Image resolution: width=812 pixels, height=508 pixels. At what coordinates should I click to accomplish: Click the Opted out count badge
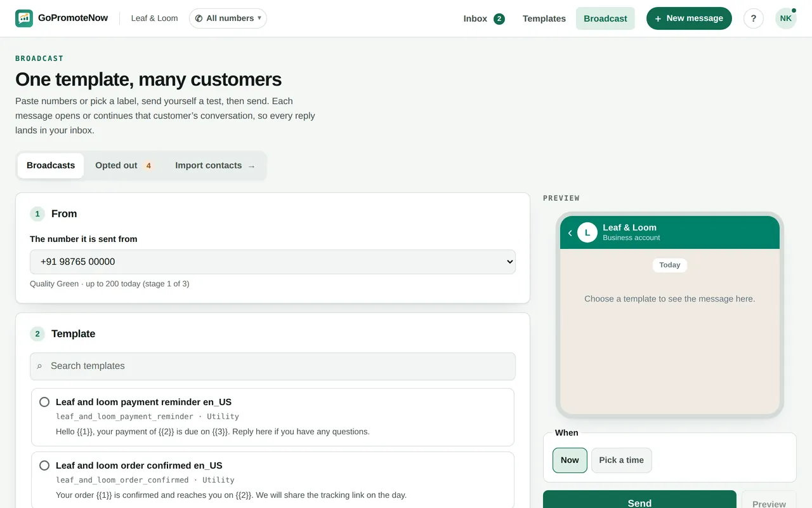[x=148, y=166]
